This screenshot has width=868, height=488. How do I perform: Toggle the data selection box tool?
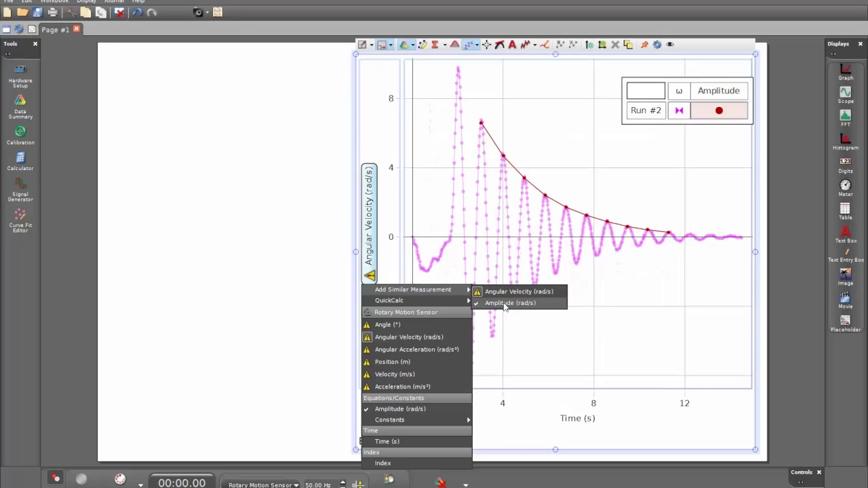pos(381,45)
